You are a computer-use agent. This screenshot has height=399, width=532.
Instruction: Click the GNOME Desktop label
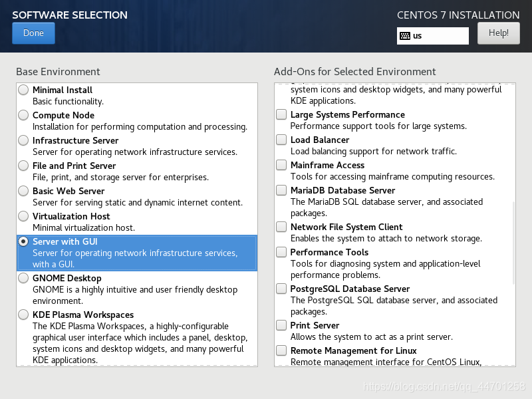[67, 278]
